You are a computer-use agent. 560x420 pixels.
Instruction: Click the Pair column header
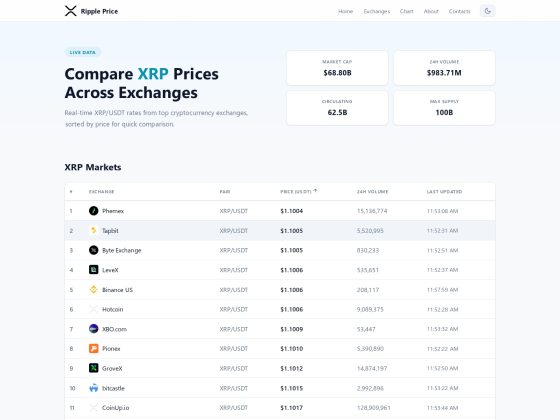coord(225,192)
